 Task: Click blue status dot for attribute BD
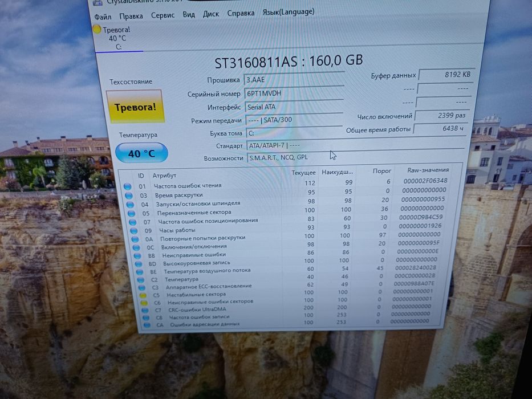coord(139,264)
